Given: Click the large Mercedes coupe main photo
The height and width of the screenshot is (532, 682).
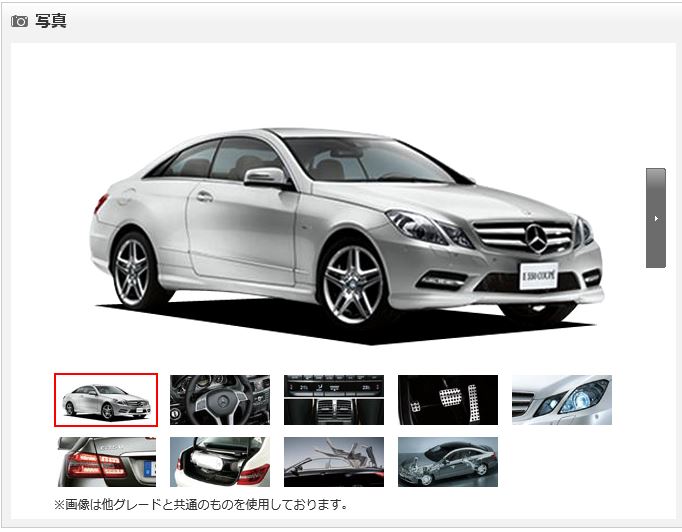Looking at the screenshot, I should coord(347,236).
